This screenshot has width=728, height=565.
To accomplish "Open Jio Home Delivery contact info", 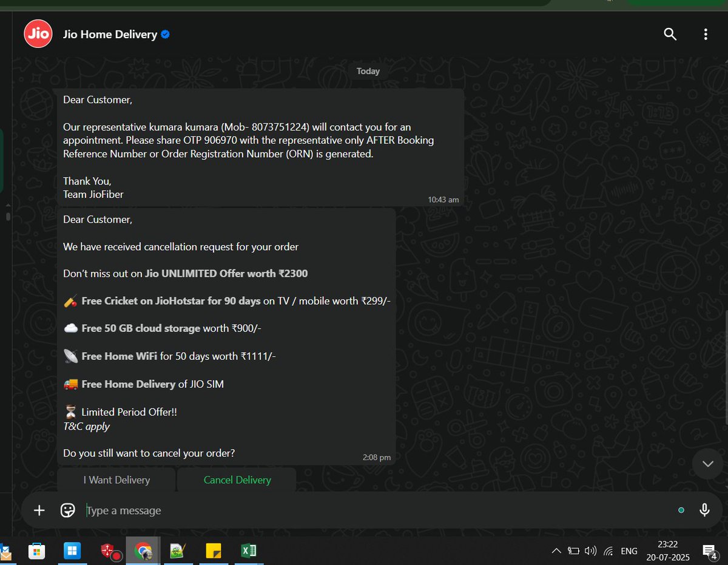I will click(110, 35).
